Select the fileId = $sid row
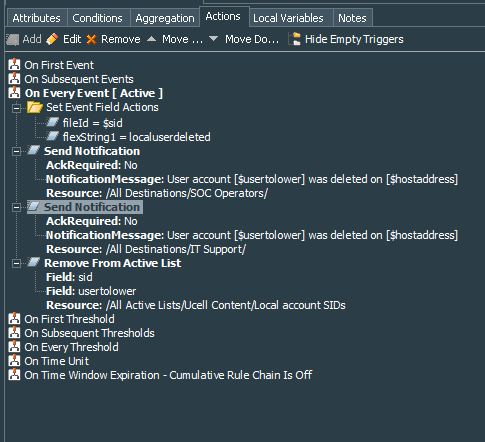Screen dimensions: 485x442 pyautogui.click(x=93, y=123)
